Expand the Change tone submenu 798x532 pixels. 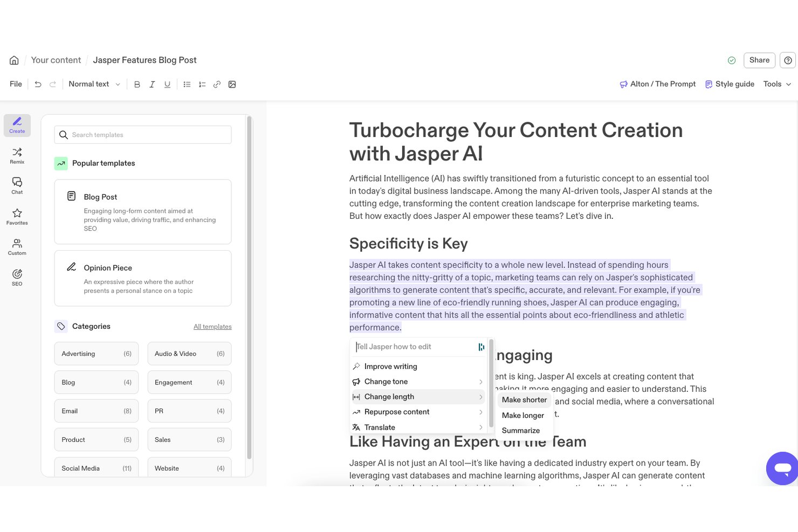tap(418, 382)
